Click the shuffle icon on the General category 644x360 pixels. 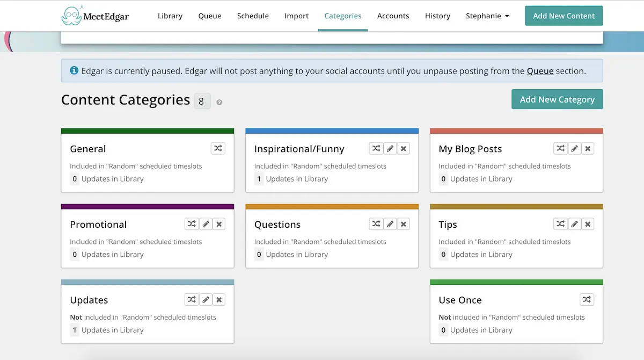tap(218, 148)
